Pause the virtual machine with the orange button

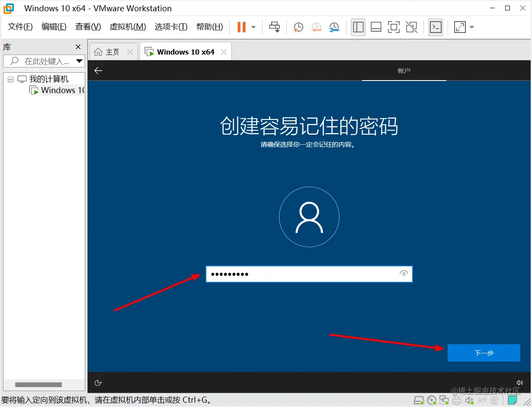pyautogui.click(x=241, y=27)
